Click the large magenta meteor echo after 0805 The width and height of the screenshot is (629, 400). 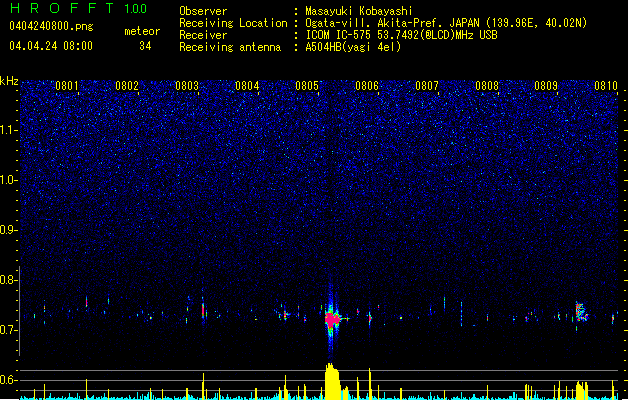(332, 319)
